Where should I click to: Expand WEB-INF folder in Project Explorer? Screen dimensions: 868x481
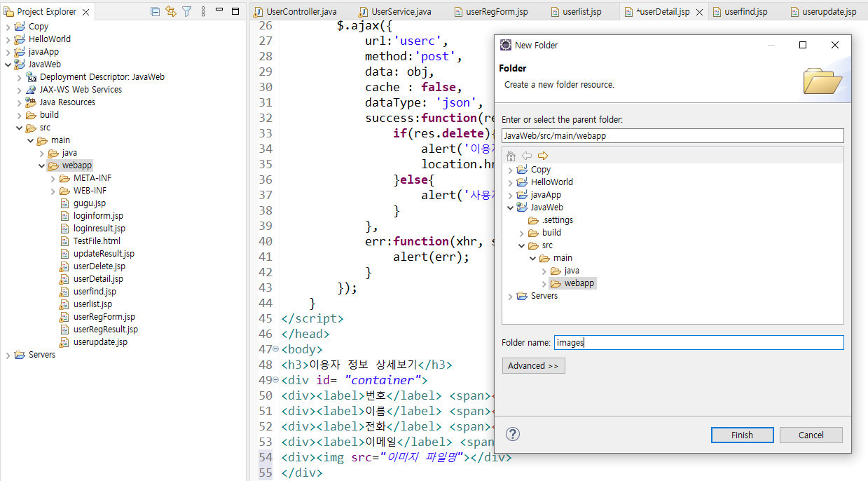53,191
